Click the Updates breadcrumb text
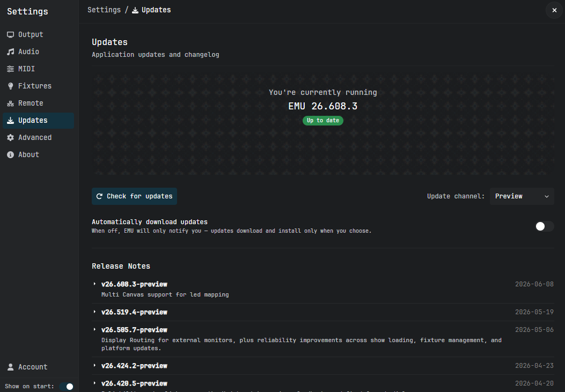 (156, 10)
